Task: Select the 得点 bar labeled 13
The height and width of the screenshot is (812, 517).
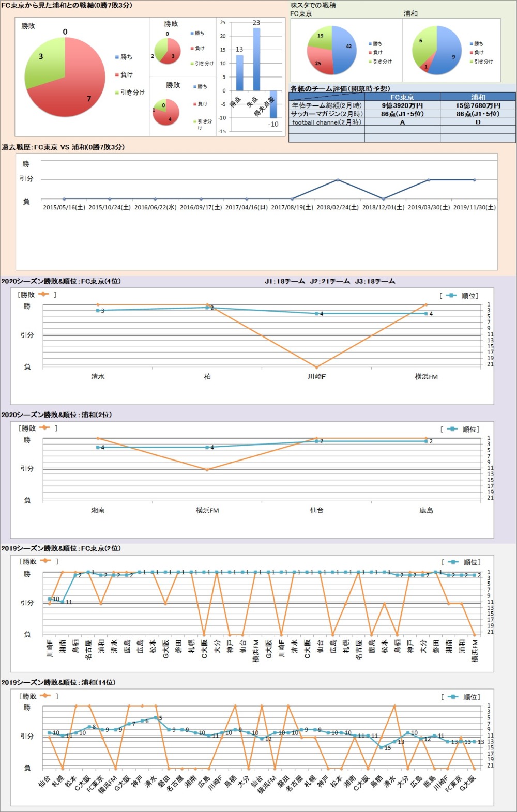Action: pyautogui.click(x=239, y=72)
